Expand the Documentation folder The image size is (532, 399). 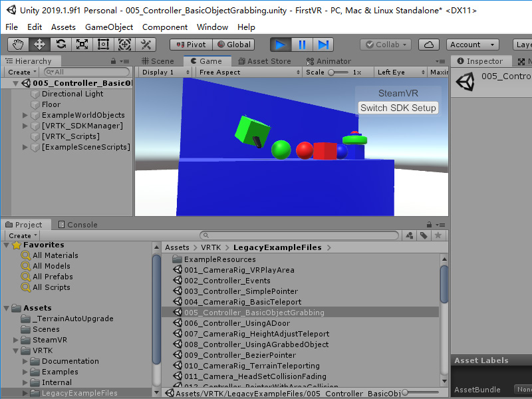tap(25, 361)
